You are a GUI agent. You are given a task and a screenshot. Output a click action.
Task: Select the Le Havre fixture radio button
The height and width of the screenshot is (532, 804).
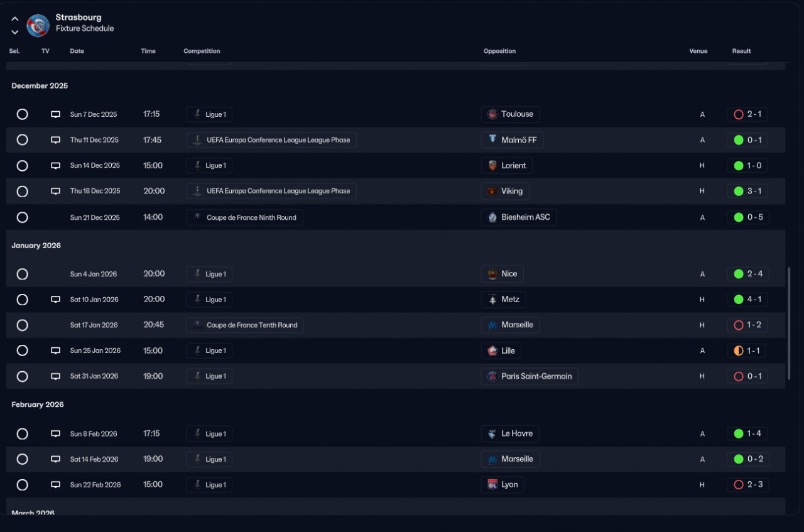point(23,434)
